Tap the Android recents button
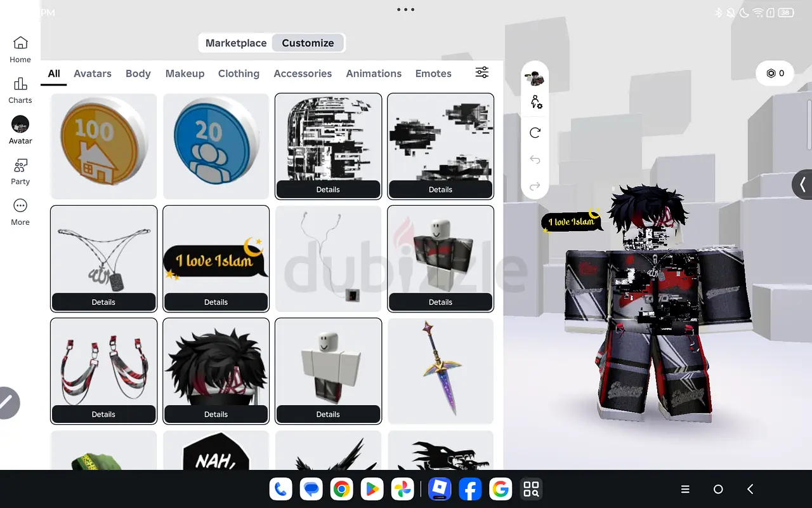Image resolution: width=812 pixels, height=508 pixels. pyautogui.click(x=685, y=489)
